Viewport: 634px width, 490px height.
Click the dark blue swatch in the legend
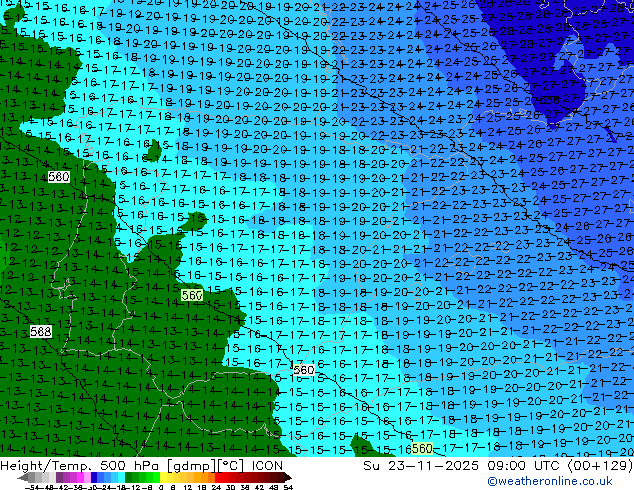coord(94,477)
